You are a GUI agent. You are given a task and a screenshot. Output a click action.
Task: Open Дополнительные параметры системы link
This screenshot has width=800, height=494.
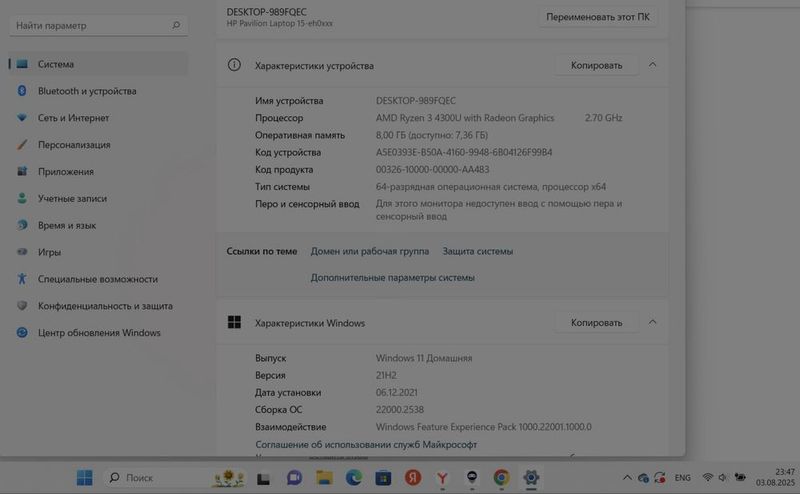pyautogui.click(x=392, y=278)
